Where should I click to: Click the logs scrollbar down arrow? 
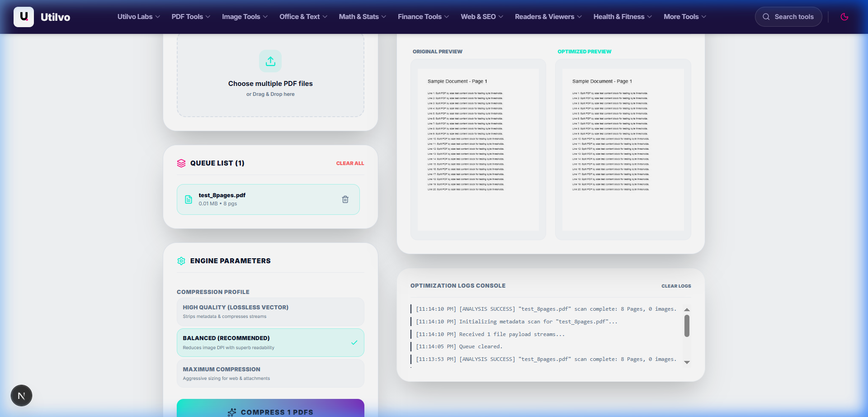[x=687, y=362]
